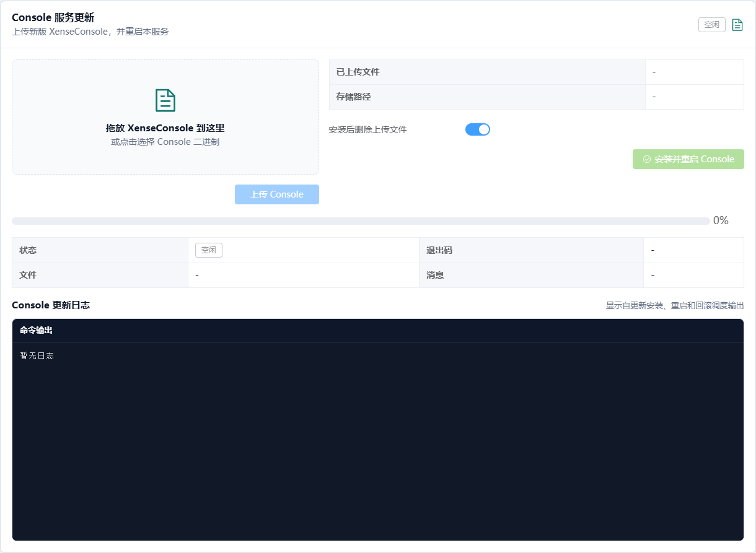This screenshot has width=756, height=553.
Task: Click the Console 更新日志 heading
Action: click(x=51, y=305)
